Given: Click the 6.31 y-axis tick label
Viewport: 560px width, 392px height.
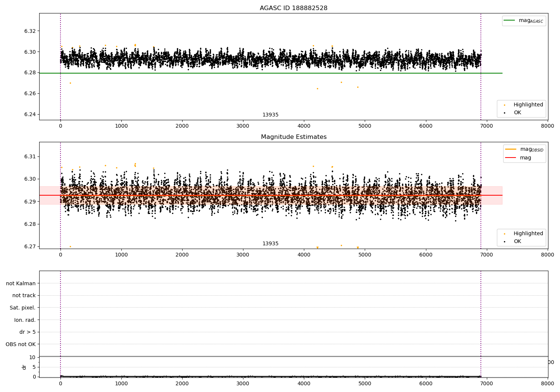Looking at the screenshot, I should [x=29, y=156].
